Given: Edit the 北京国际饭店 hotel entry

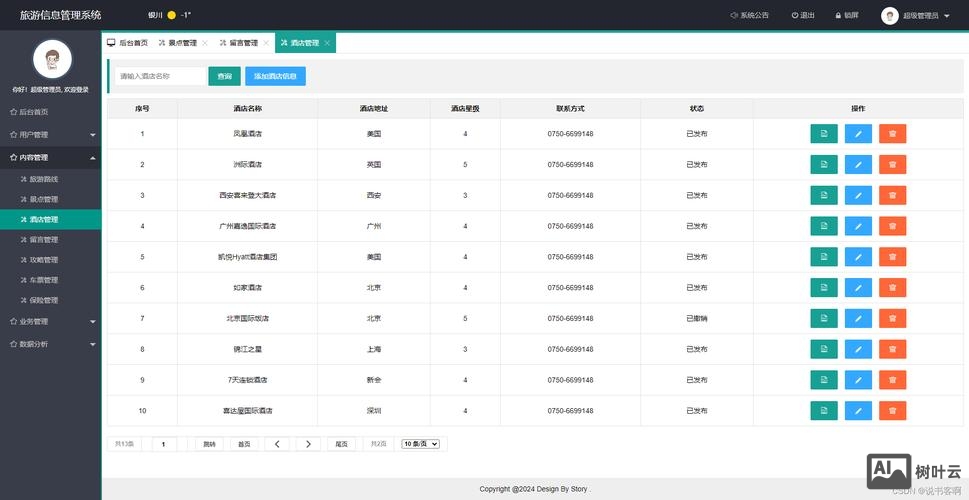Looking at the screenshot, I should 858,318.
